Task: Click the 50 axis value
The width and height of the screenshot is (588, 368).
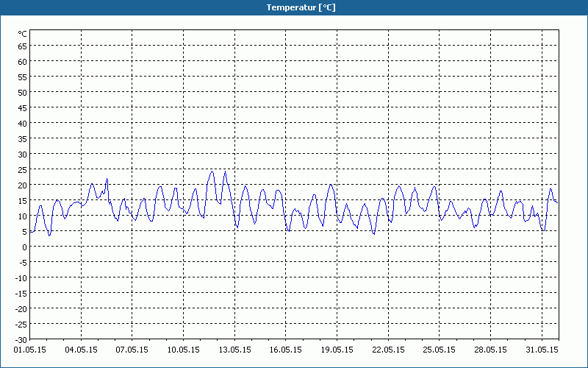Action: pos(23,93)
